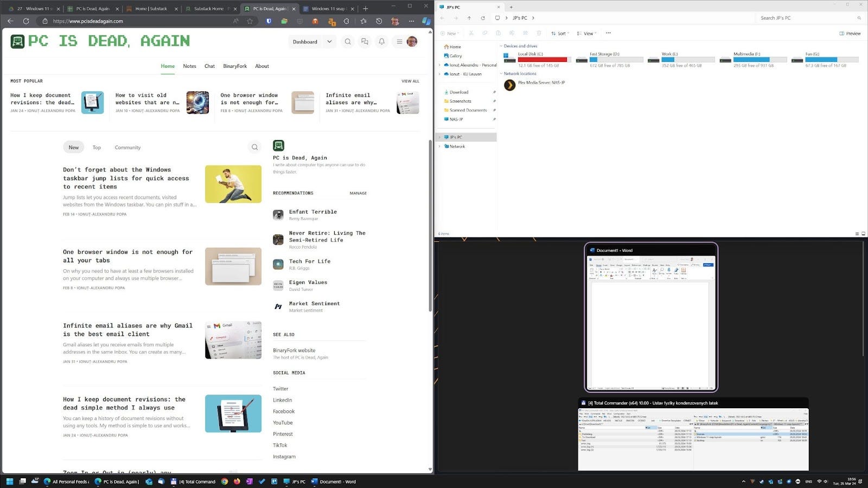Open browser history clock icon
The width and height of the screenshot is (868, 488).
379,21
